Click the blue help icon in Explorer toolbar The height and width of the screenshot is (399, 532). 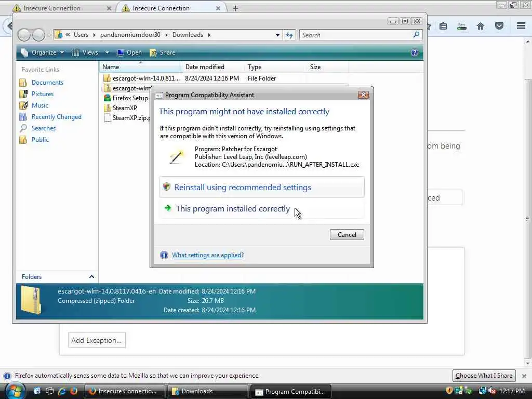tap(414, 52)
